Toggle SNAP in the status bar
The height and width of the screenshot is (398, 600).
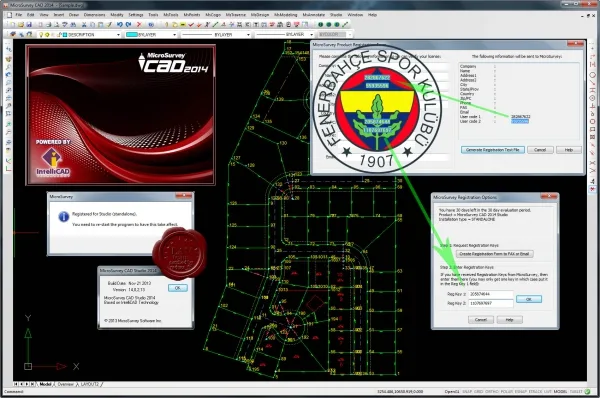click(x=467, y=391)
